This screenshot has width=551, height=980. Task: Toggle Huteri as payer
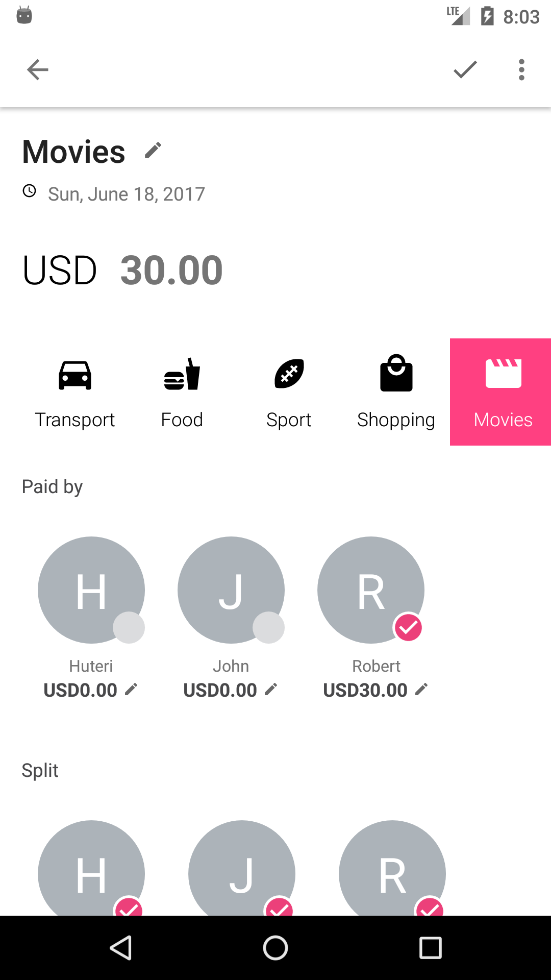(91, 590)
